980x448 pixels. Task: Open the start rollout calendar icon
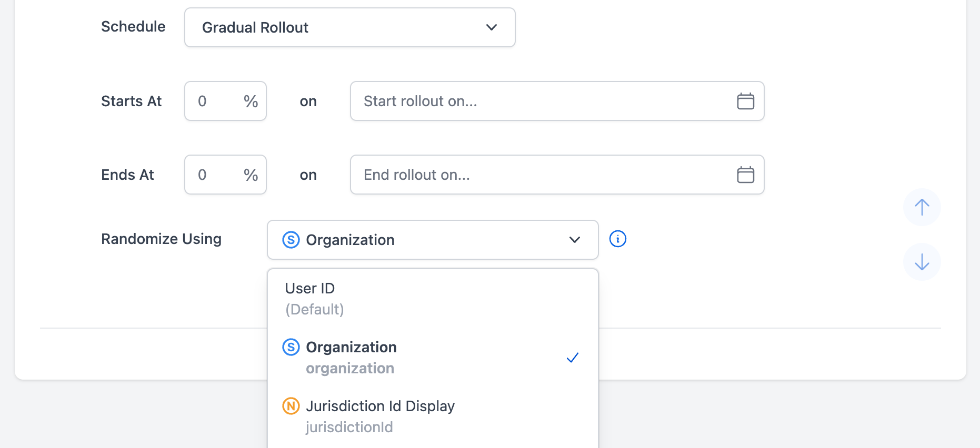pos(745,101)
